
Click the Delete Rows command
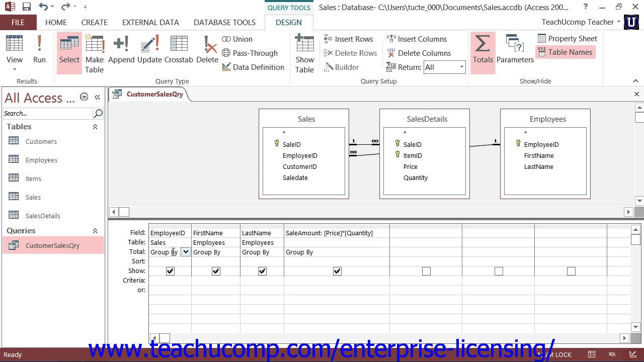(350, 53)
